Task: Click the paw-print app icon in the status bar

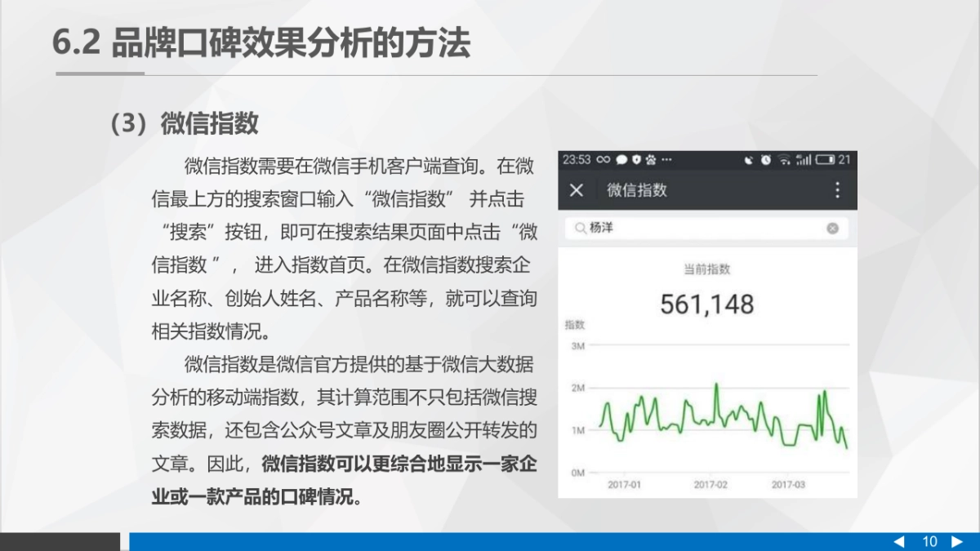Action: [x=652, y=158]
